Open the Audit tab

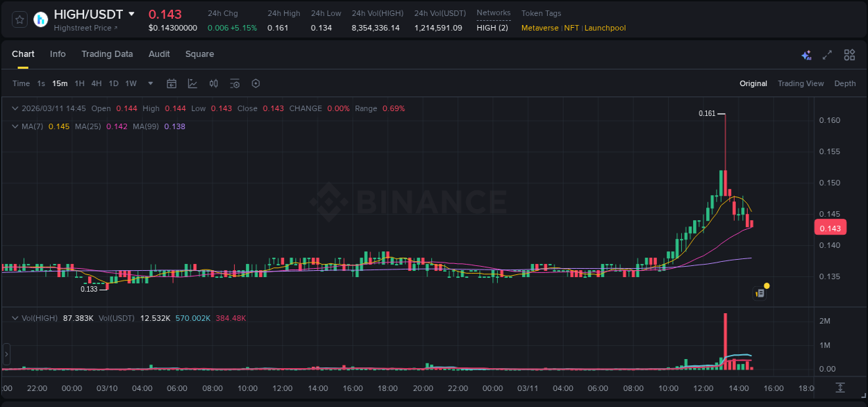(159, 53)
